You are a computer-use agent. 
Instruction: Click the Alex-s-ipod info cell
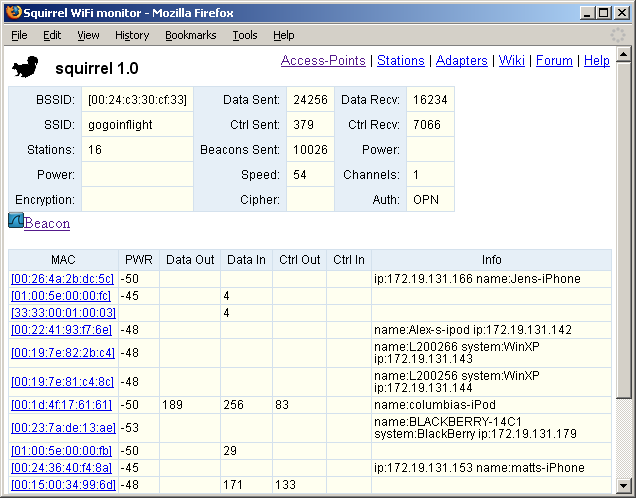(x=491, y=330)
